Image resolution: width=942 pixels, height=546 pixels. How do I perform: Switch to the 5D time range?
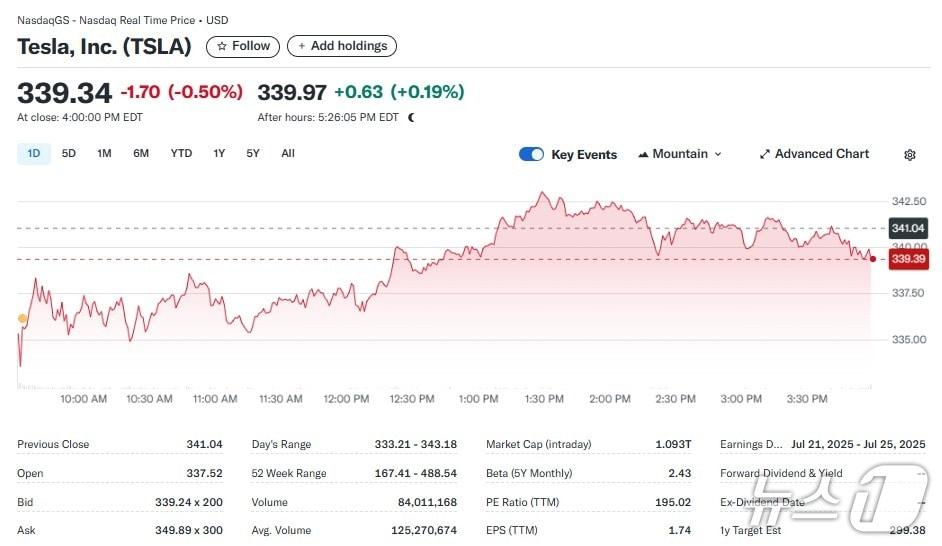(x=69, y=153)
